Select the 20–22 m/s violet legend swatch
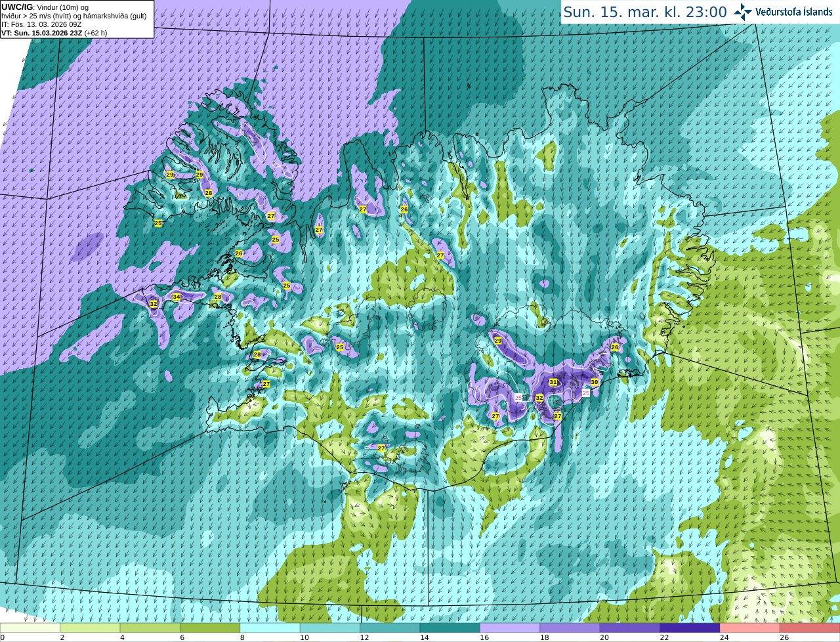This screenshot has height=642, width=840. tap(630, 628)
